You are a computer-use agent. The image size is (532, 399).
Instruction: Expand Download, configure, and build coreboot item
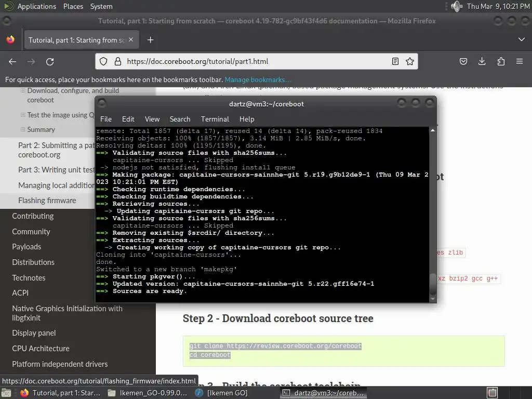(x=23, y=90)
